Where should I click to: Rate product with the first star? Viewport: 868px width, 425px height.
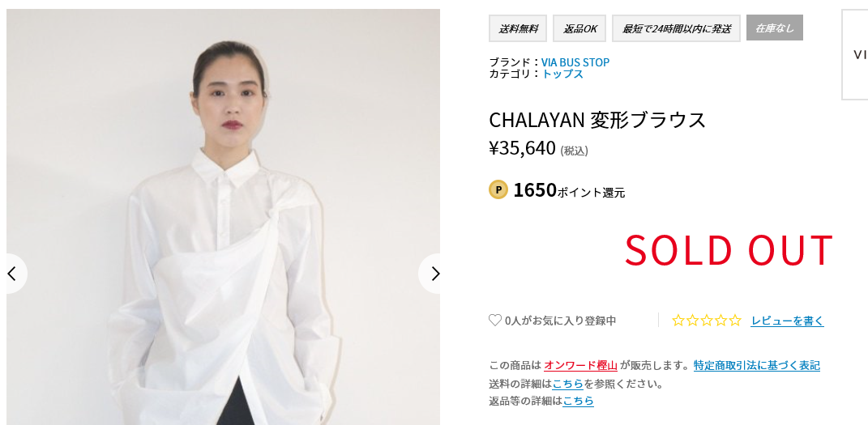(678, 320)
